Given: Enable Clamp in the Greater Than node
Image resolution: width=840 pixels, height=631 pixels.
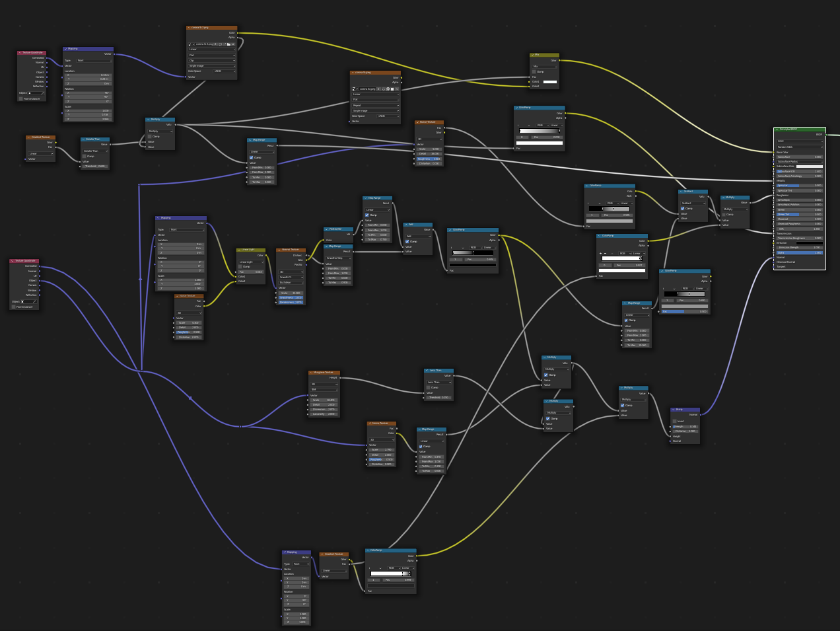Looking at the screenshot, I should point(84,156).
